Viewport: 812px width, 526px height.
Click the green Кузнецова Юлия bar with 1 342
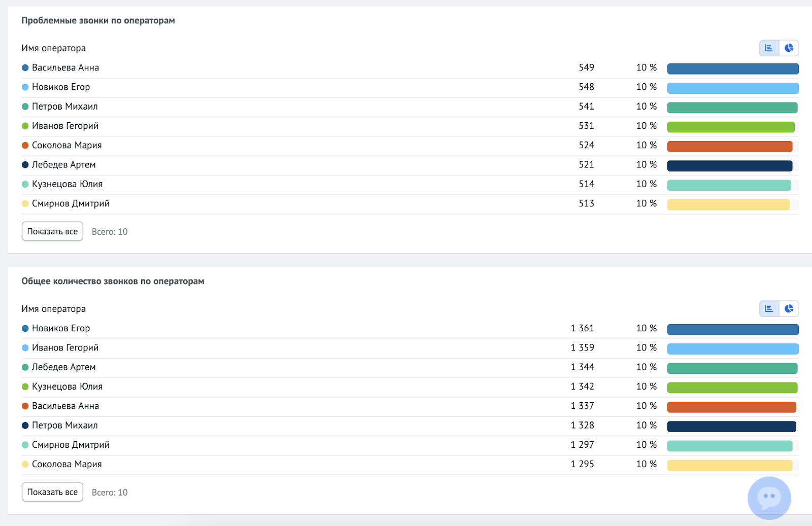[732, 388]
